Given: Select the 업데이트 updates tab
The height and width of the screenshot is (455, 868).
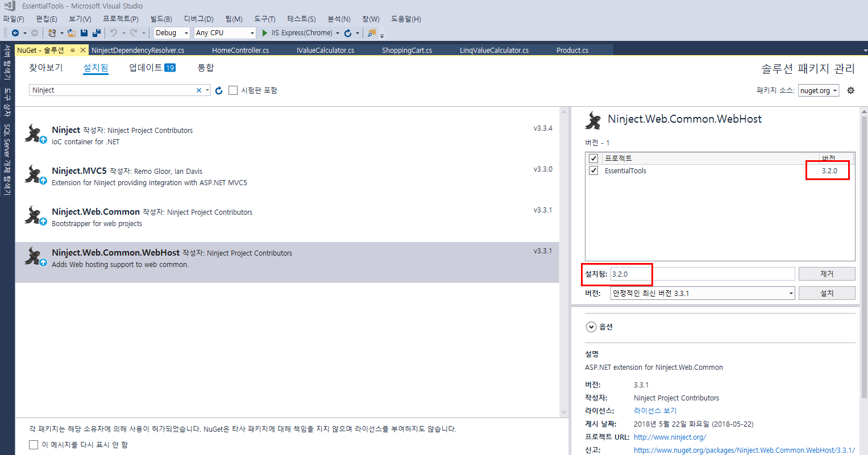Looking at the screenshot, I should (x=152, y=68).
